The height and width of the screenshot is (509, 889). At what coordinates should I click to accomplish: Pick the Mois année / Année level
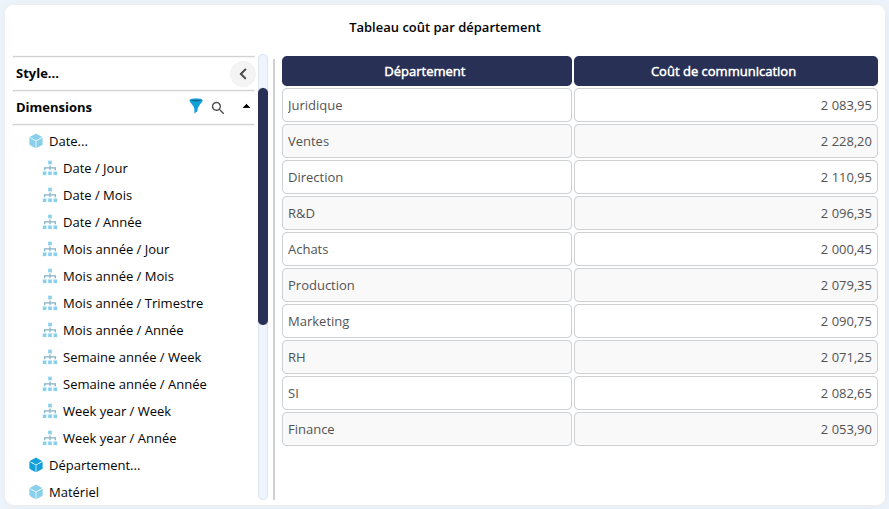(x=123, y=331)
